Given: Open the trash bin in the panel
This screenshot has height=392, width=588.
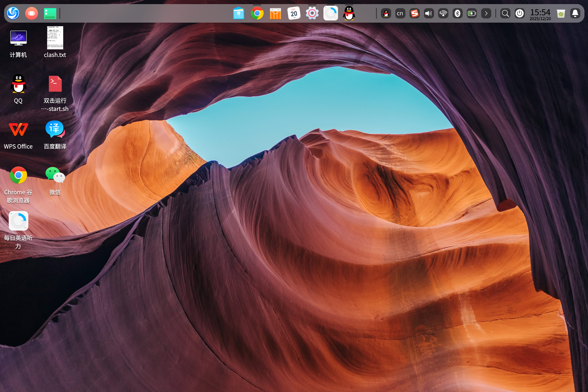Looking at the screenshot, I should click(x=561, y=13).
